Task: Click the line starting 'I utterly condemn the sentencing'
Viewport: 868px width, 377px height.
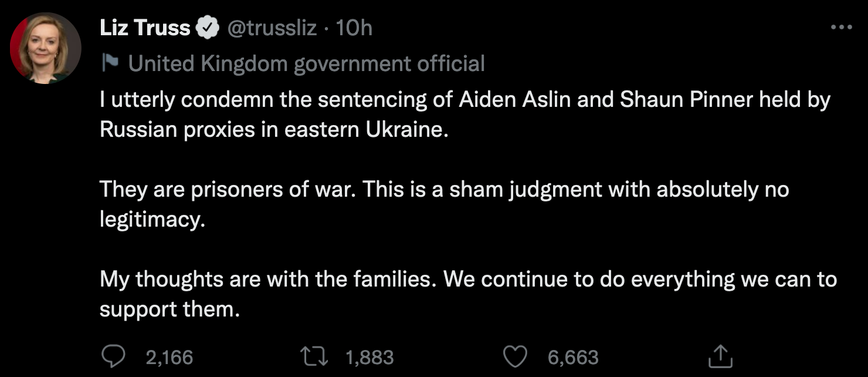Action: coord(464,100)
